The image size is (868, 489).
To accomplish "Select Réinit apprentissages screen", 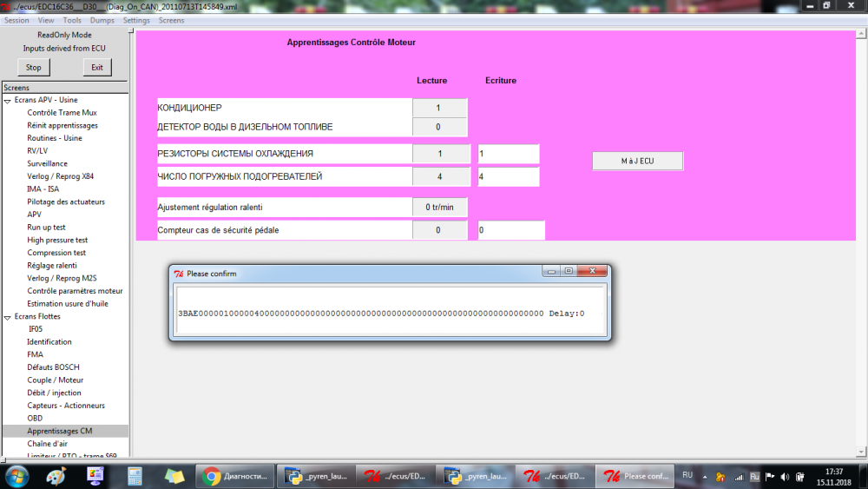I will [x=62, y=125].
